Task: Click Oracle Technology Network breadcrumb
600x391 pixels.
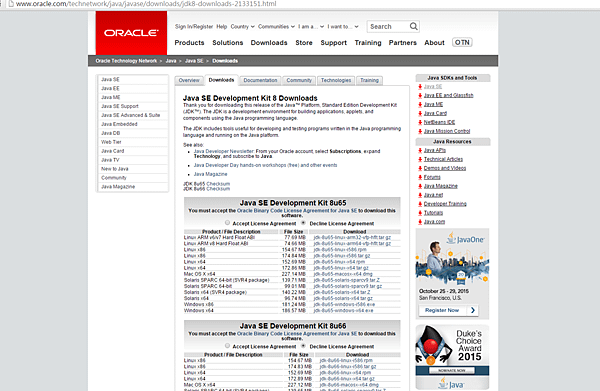Action: [x=126, y=61]
